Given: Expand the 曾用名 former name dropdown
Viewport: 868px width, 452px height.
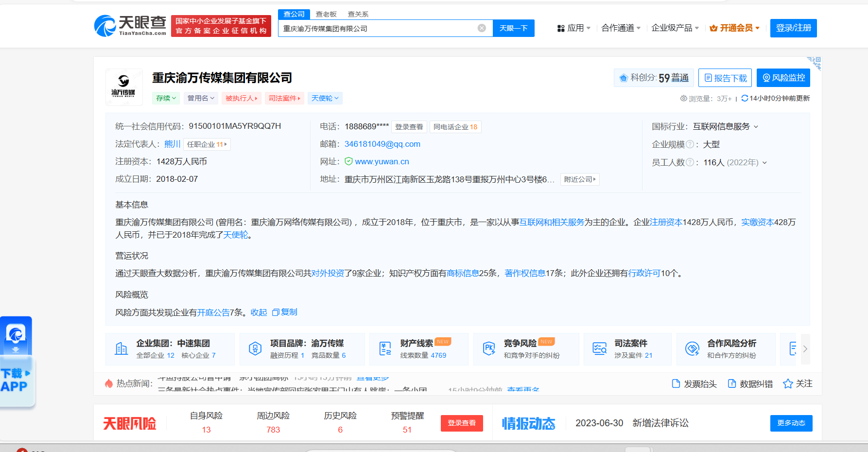Looking at the screenshot, I should click(201, 98).
